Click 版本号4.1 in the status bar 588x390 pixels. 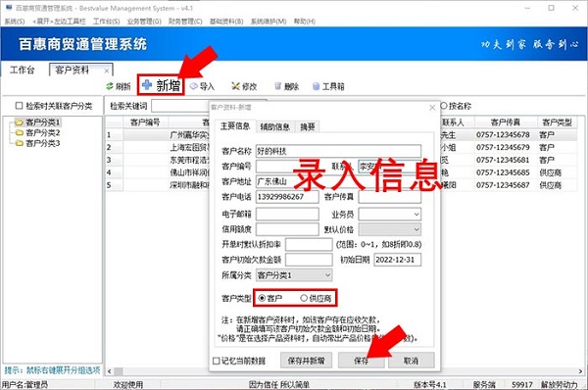tap(430, 385)
